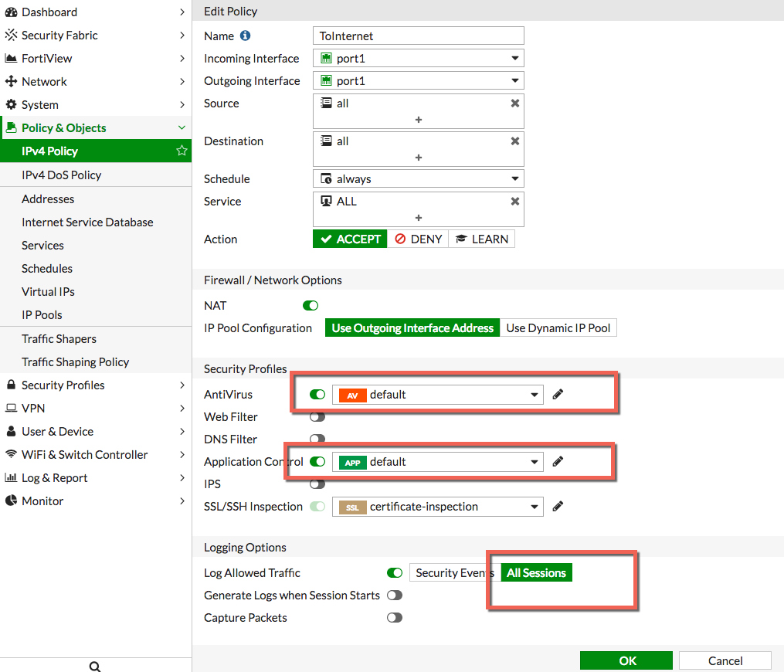Edit the SSL/SSH Inspection profile pencil icon
This screenshot has width=784, height=672.
pyautogui.click(x=558, y=506)
